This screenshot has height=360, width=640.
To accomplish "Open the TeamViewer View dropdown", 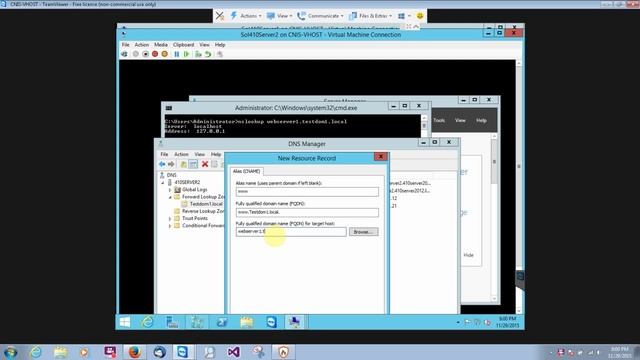I will (x=279, y=16).
